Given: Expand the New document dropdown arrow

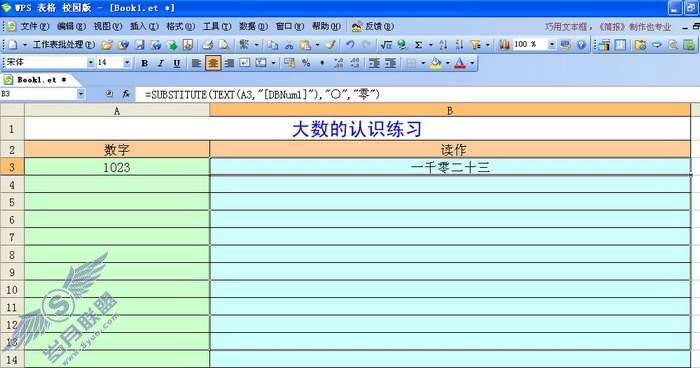Looking at the screenshot, I should (25, 45).
